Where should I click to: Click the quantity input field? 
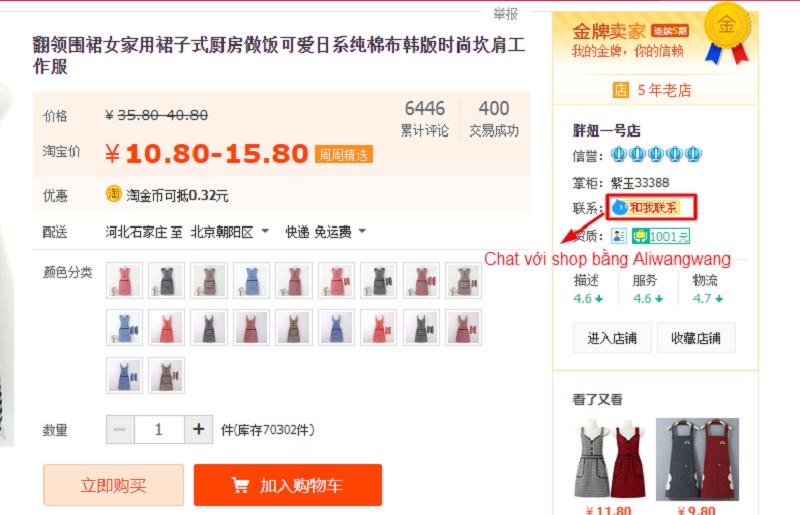(159, 430)
